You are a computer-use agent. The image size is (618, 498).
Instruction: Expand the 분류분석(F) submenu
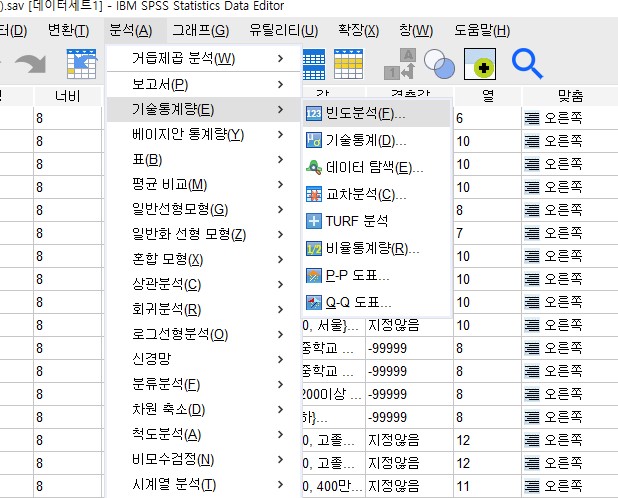204,385
